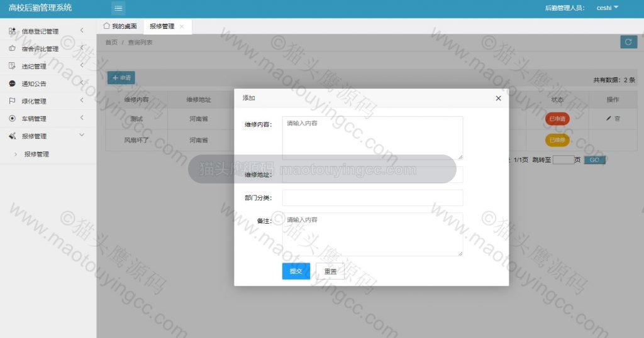
Task: Focus the 维修地址 input field
Action: click(x=372, y=174)
